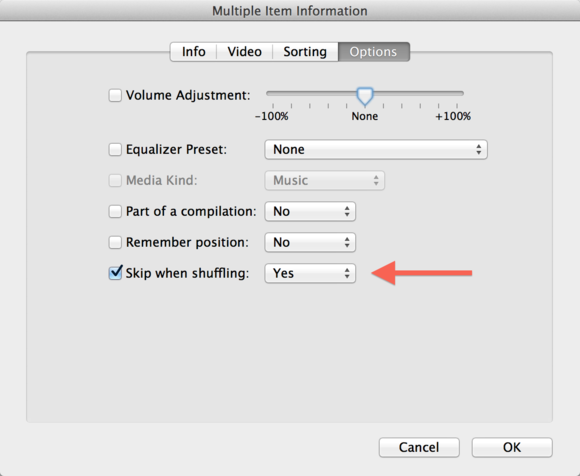Tick the Equalizer Preset checkbox

point(115,149)
